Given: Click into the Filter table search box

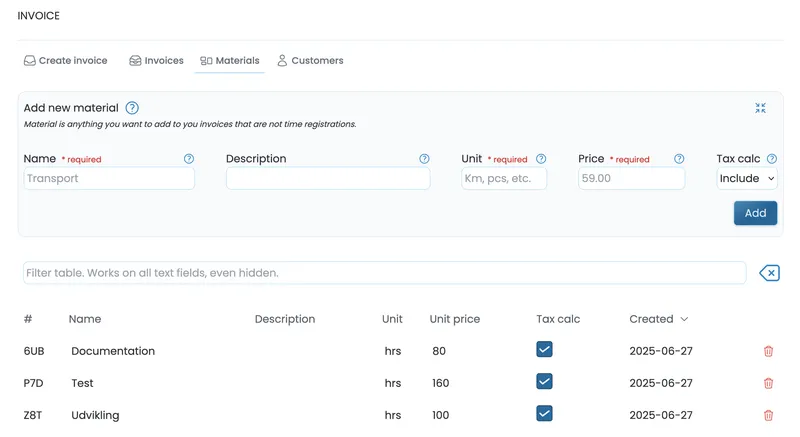Looking at the screenshot, I should pos(385,273).
